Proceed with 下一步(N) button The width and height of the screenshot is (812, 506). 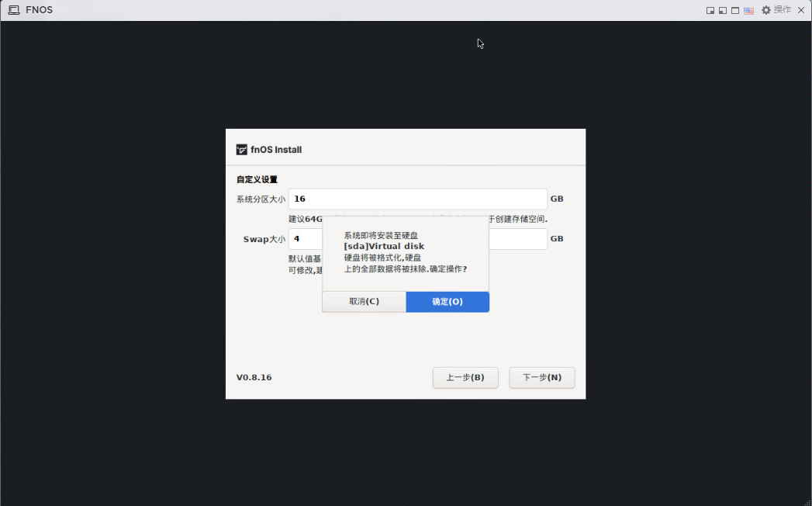point(542,378)
